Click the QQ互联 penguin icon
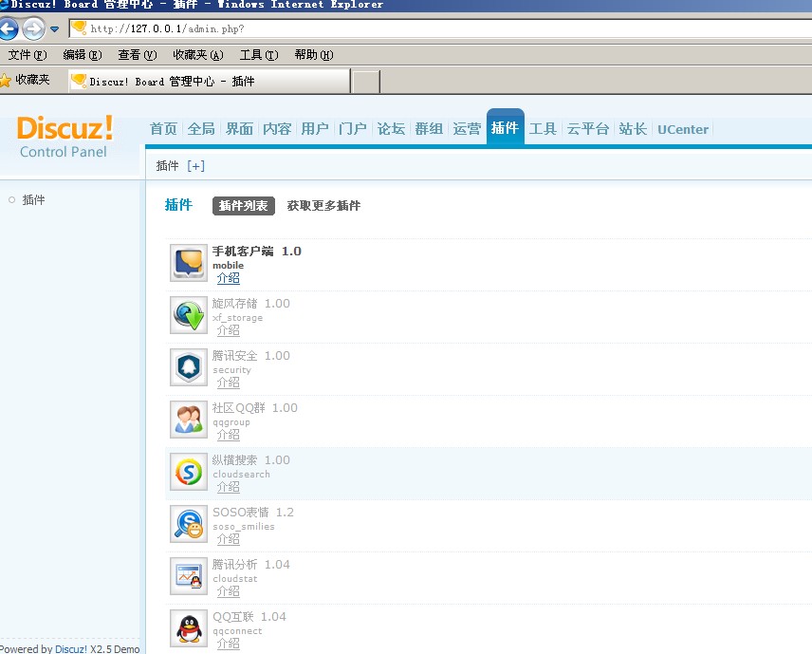Image resolution: width=812 pixels, height=654 pixels. [x=189, y=628]
